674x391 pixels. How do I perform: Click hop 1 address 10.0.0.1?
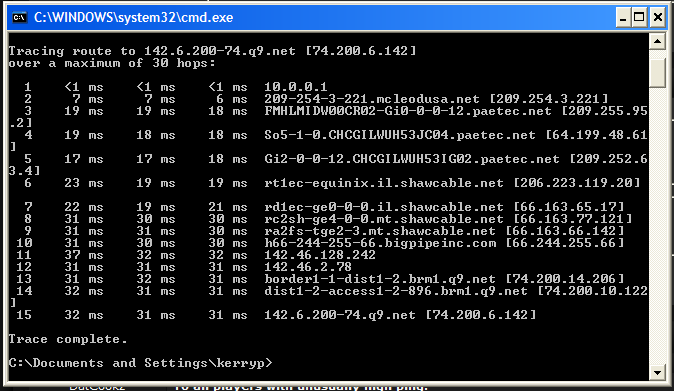point(296,87)
